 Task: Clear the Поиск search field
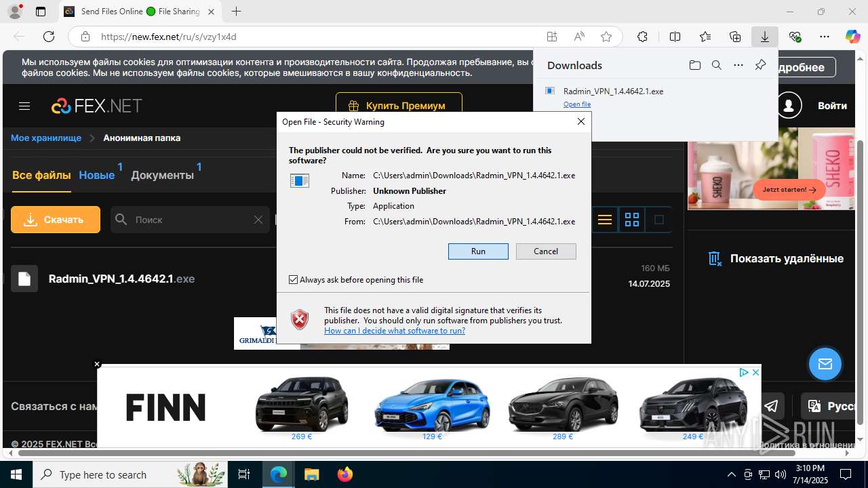click(258, 220)
